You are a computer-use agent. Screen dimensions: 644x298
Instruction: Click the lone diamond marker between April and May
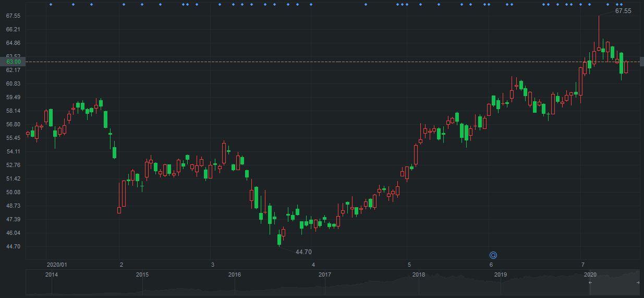366,5
